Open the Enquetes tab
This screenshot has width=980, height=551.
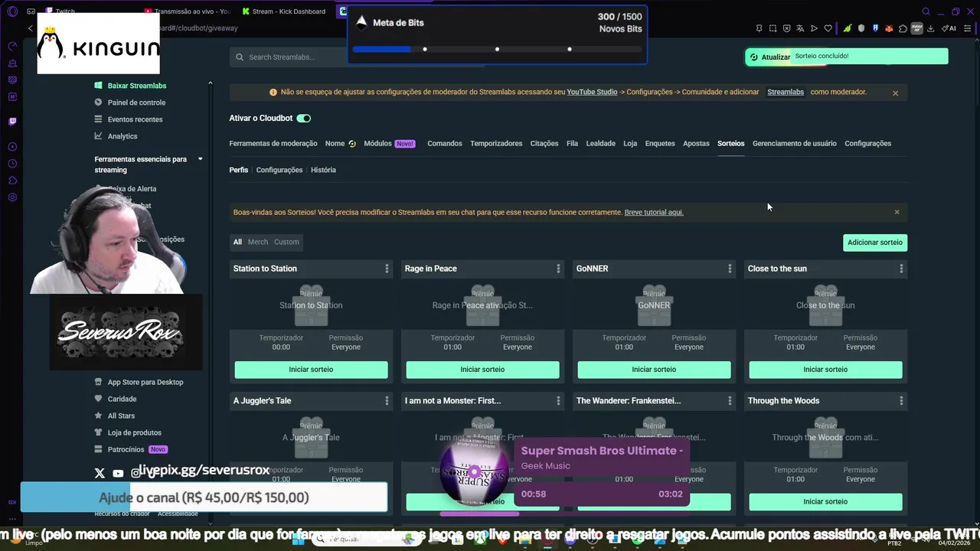(x=660, y=143)
